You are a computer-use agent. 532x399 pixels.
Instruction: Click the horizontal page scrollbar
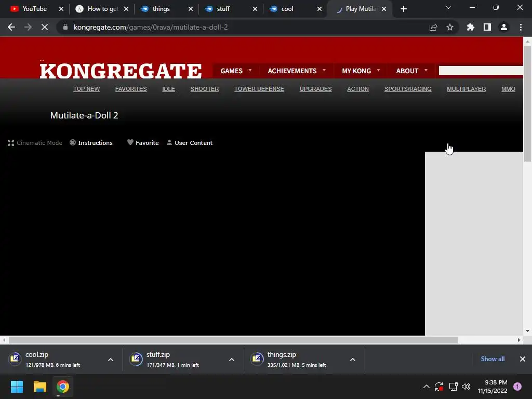pos(233,340)
